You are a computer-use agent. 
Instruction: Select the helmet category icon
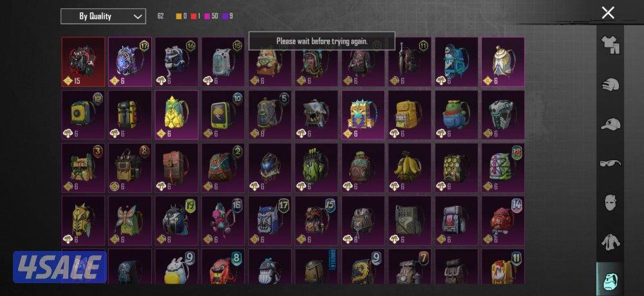pos(610,85)
